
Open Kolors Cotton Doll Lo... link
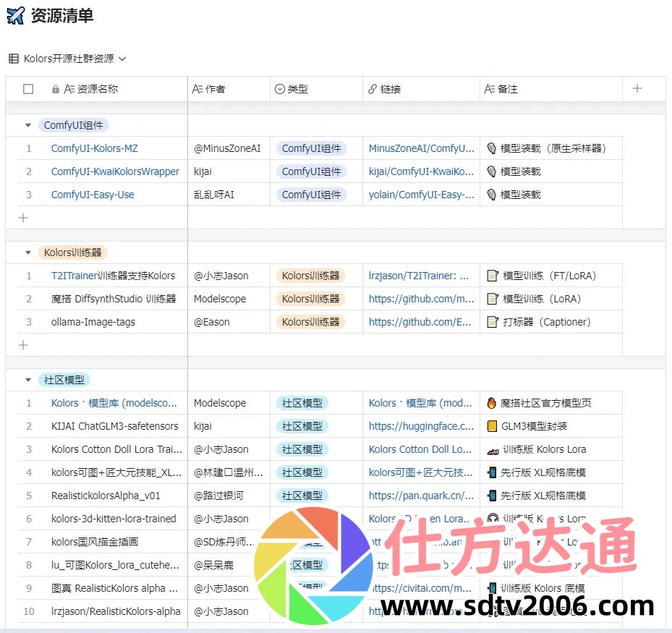tap(420, 449)
